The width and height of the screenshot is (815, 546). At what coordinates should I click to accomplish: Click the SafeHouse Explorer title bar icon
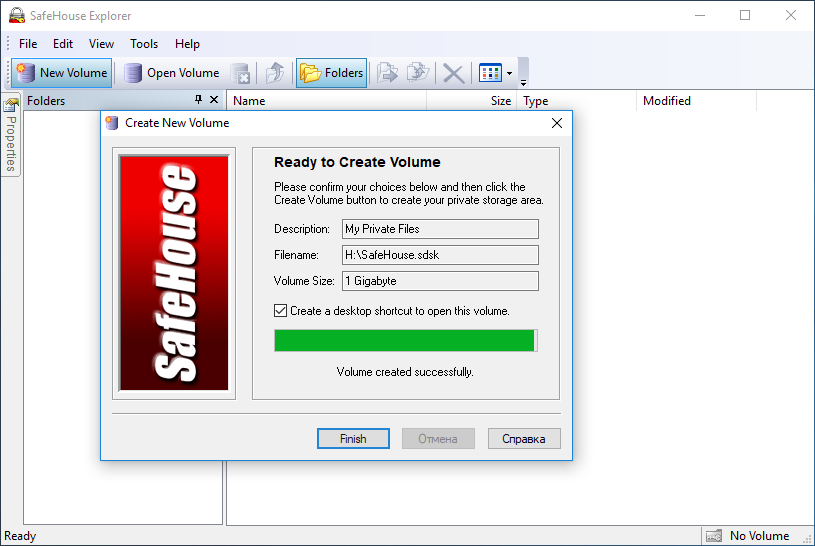(17, 15)
